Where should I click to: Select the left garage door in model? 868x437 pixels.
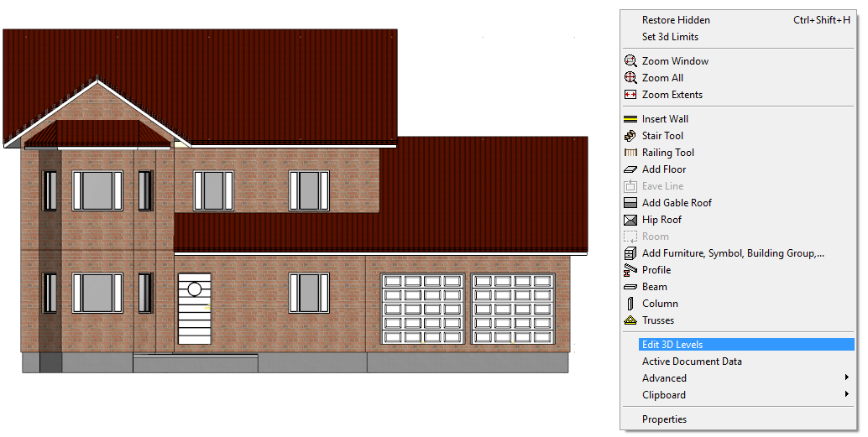click(423, 309)
